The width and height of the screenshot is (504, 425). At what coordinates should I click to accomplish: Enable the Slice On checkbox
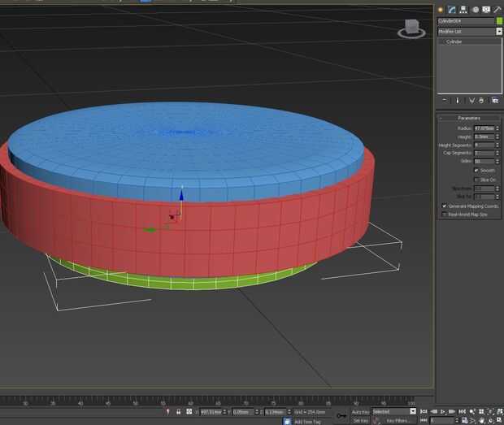476,180
